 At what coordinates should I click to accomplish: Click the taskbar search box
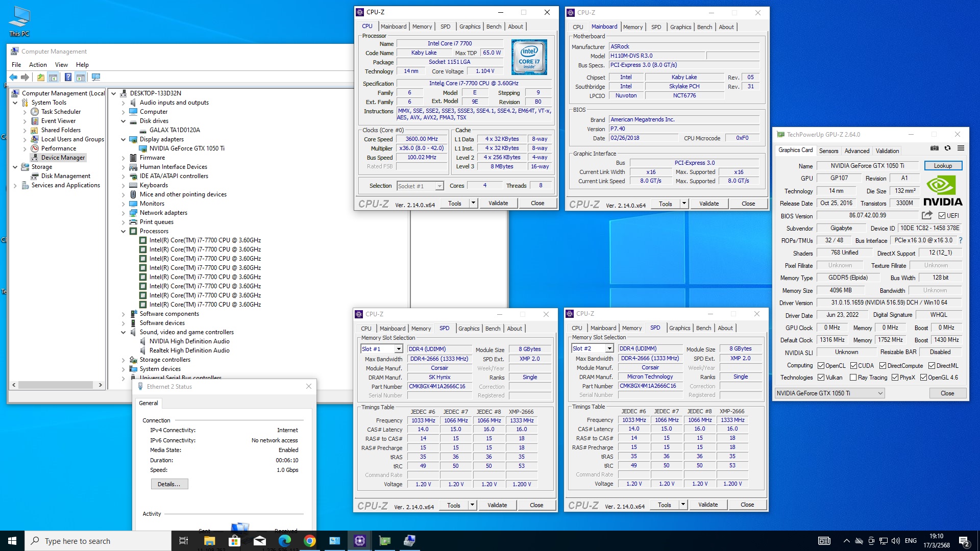(x=98, y=541)
